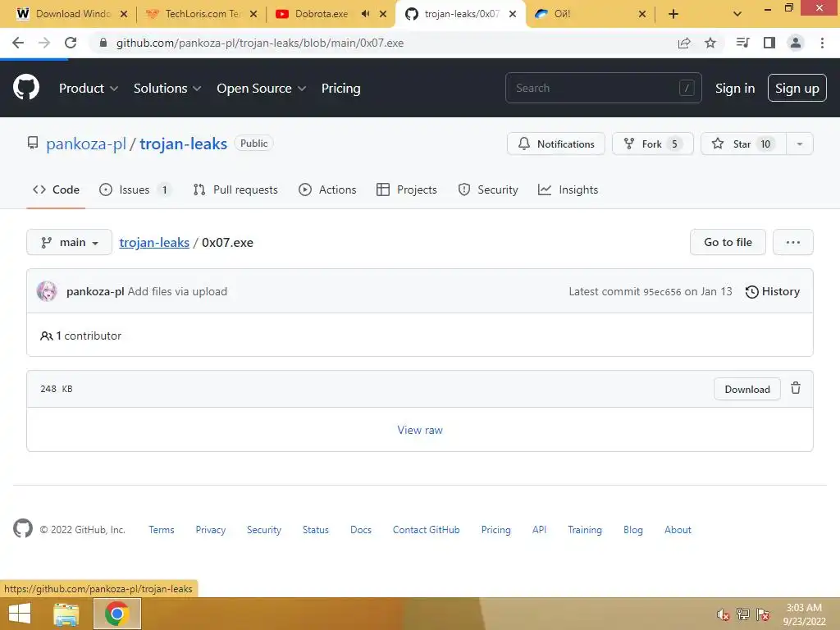Click the Action Center flag icon
Image resolution: width=840 pixels, height=630 pixels.
763,614
